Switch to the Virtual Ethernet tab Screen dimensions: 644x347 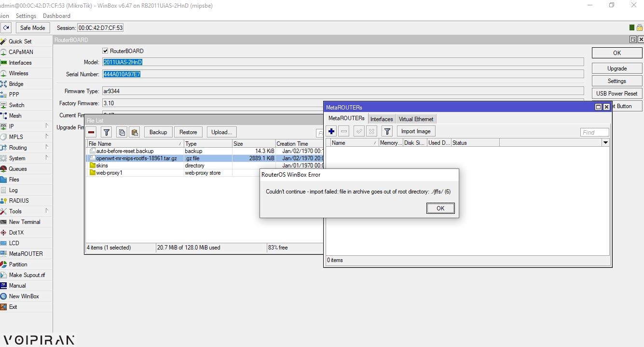pyautogui.click(x=416, y=119)
